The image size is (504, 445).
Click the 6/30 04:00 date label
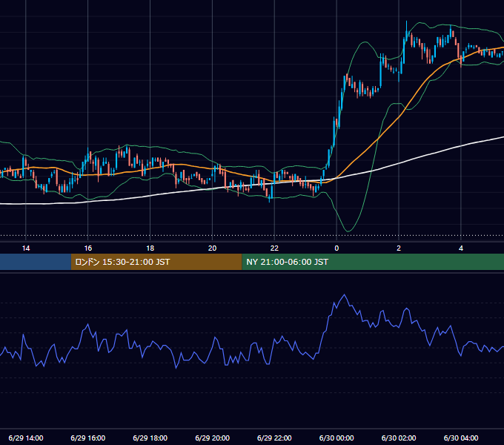461,438
